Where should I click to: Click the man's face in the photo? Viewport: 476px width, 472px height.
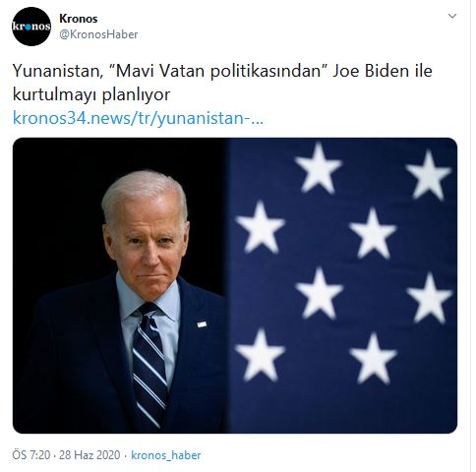(149, 244)
